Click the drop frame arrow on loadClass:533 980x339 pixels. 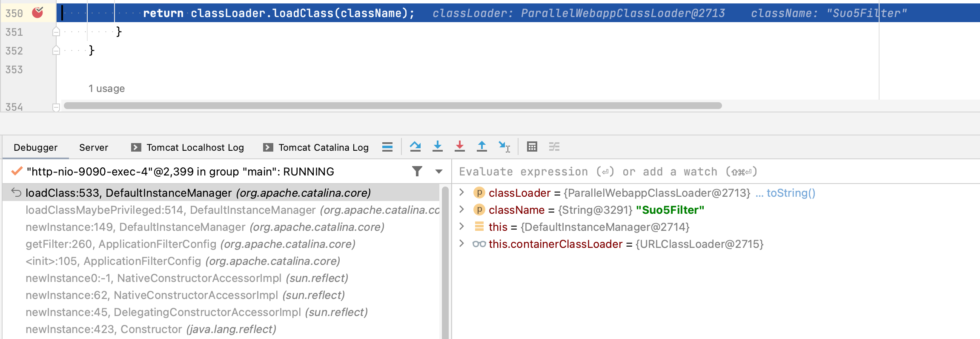[16, 192]
